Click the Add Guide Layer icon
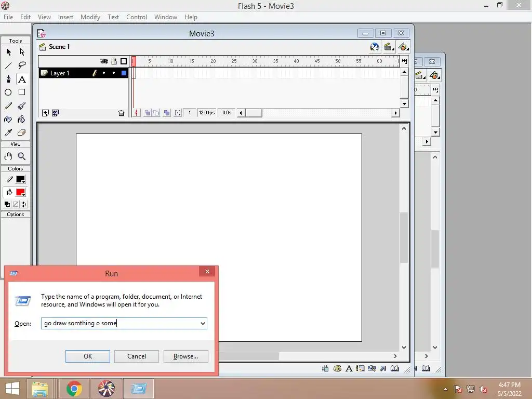 [55, 113]
